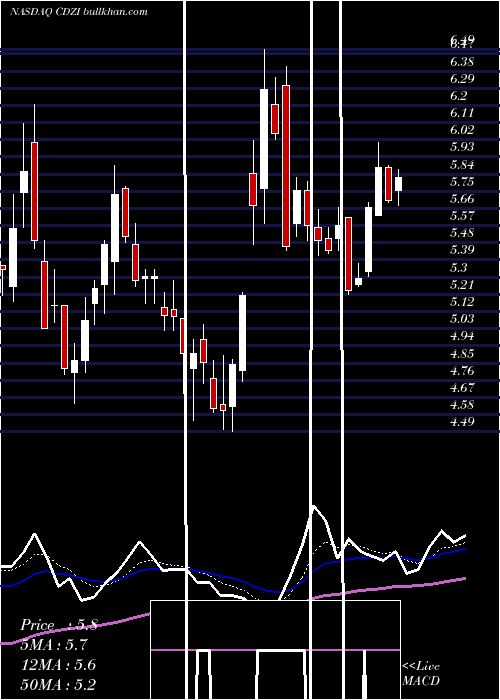Screen dimensions: 500x700
Task: Click the 5.66 price axis label
Action: pos(462,199)
